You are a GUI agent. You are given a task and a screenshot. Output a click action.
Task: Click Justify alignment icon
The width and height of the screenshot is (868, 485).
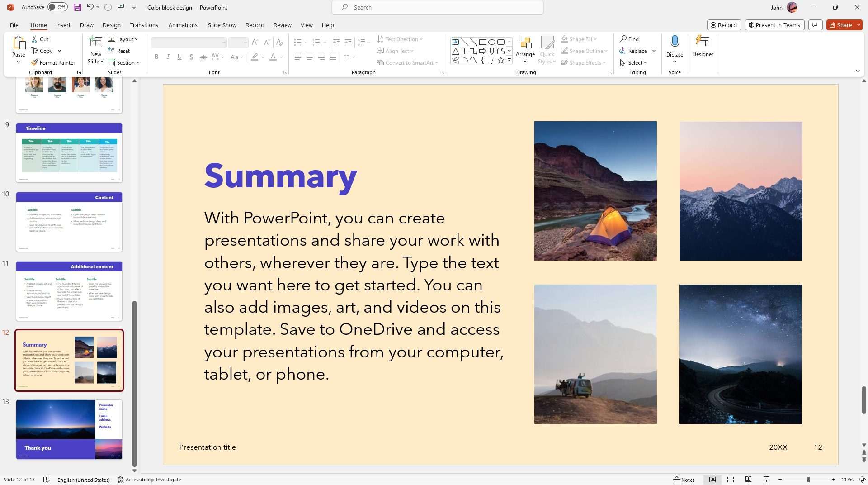coord(333,57)
